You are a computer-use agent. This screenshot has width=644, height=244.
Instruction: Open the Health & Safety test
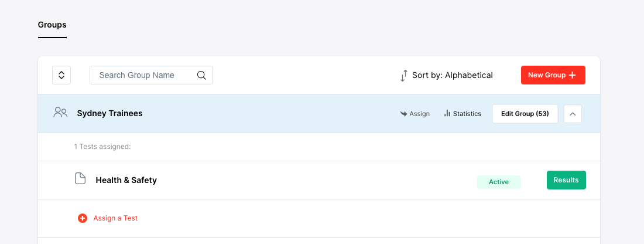[126, 180]
